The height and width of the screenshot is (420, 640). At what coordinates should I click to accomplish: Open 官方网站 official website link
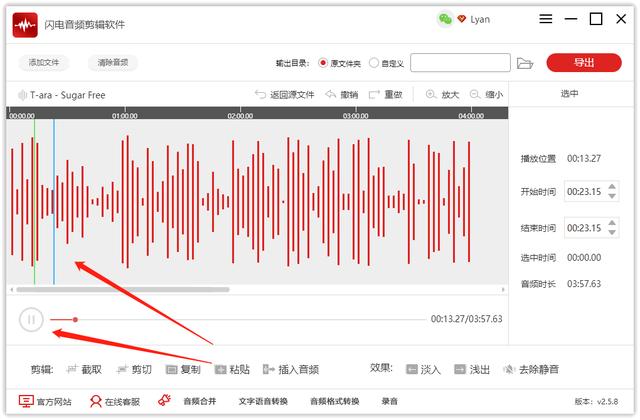point(45,402)
